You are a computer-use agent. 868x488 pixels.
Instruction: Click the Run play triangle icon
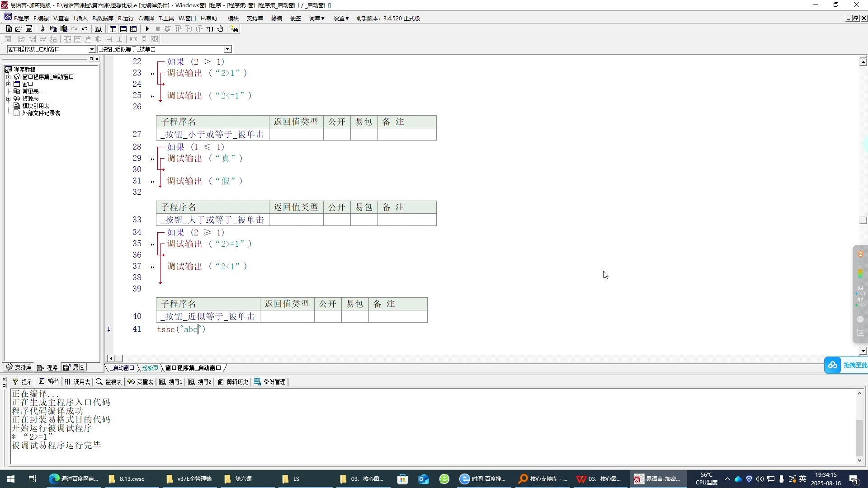coord(147,28)
